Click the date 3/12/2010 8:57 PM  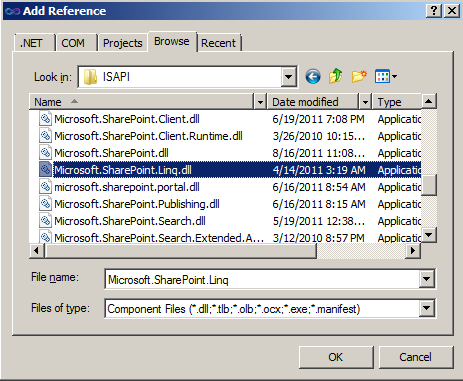(x=318, y=238)
